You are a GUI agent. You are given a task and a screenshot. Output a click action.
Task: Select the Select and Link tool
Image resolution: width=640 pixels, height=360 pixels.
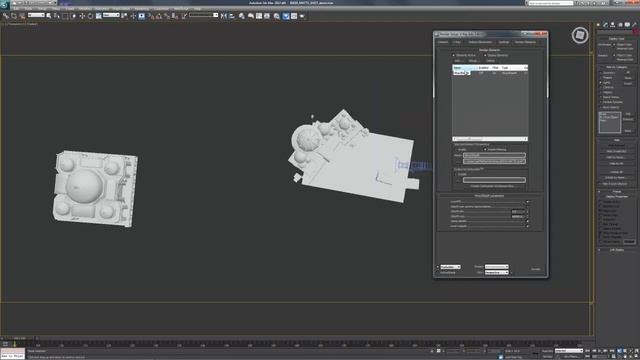tap(6, 16)
